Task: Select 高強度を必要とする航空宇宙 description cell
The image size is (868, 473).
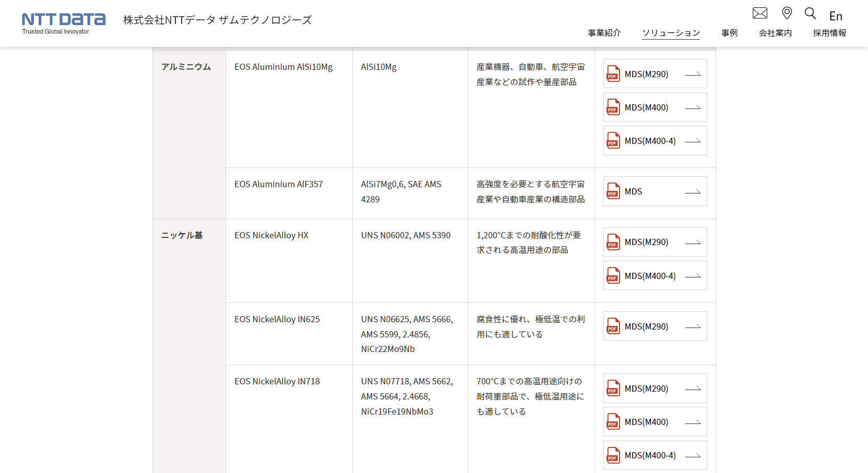Action: pyautogui.click(x=531, y=193)
